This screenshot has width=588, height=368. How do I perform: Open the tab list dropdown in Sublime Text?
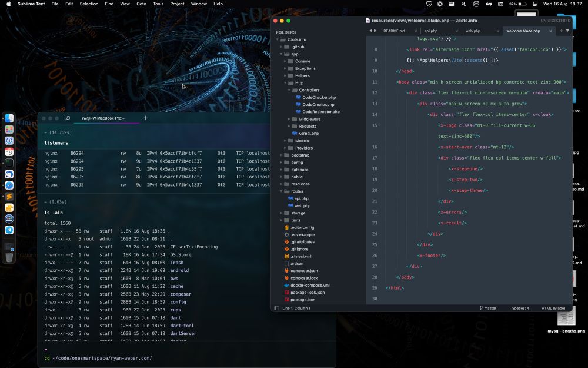(x=568, y=31)
